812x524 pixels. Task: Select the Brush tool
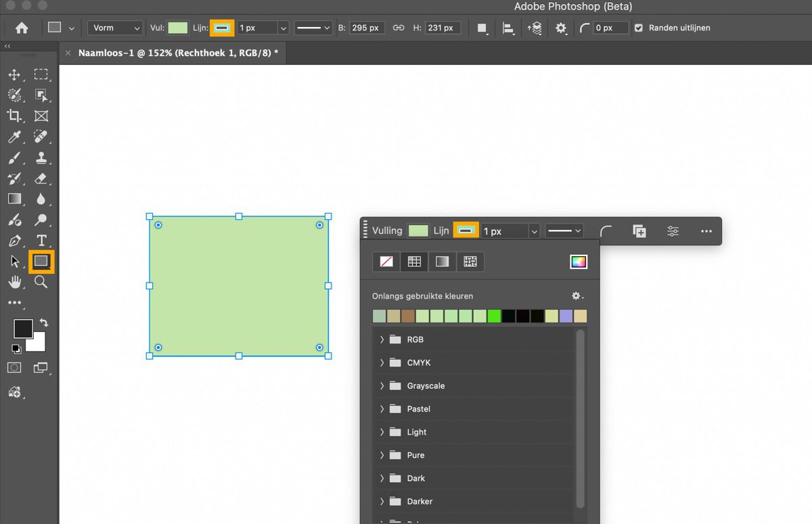click(14, 158)
